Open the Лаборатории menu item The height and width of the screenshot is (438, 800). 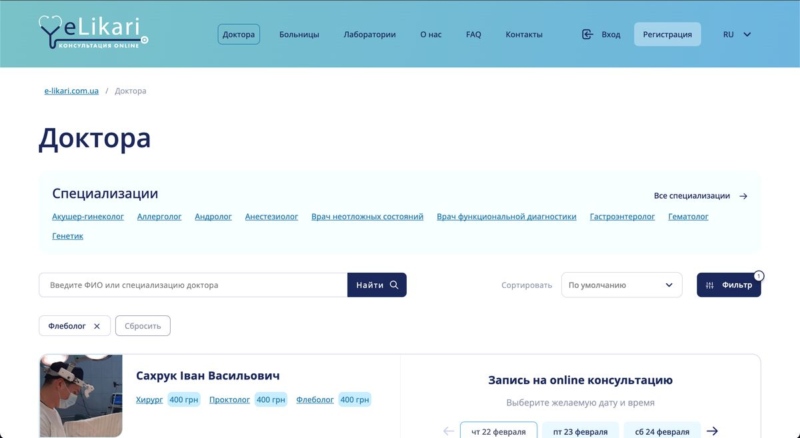tap(369, 34)
